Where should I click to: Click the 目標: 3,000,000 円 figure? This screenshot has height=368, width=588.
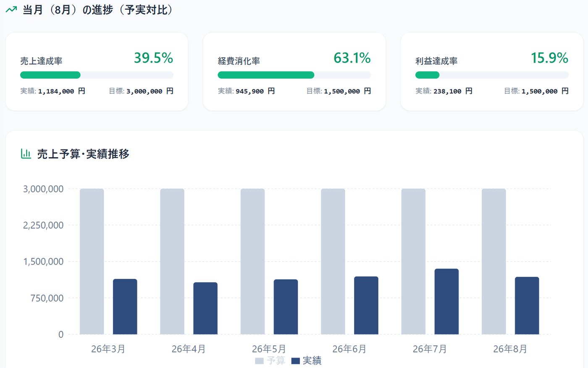click(141, 91)
